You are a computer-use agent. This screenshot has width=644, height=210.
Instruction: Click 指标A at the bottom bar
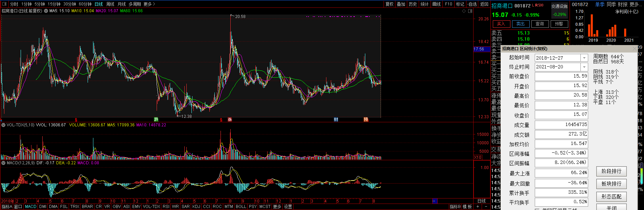pos(7,207)
